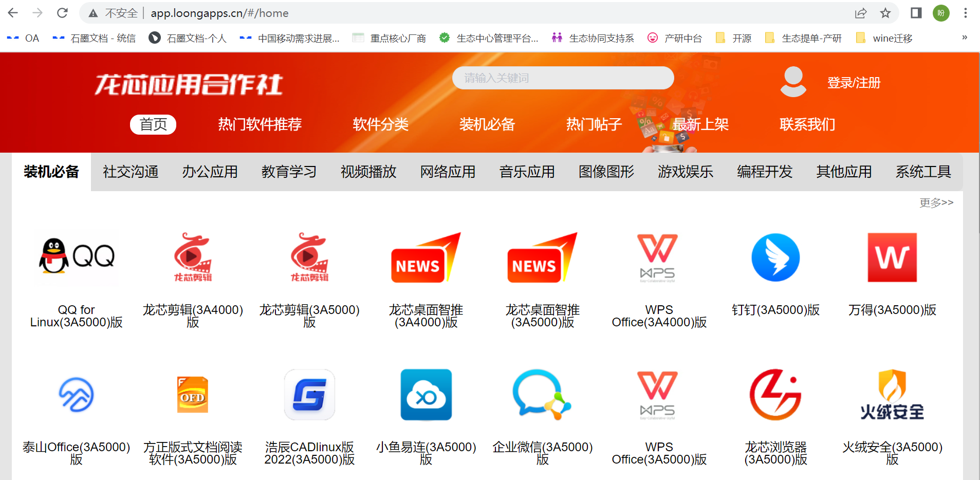Screen dimensions: 980x480
Task: Open the 热门软件推荐 nav item
Action: point(260,124)
